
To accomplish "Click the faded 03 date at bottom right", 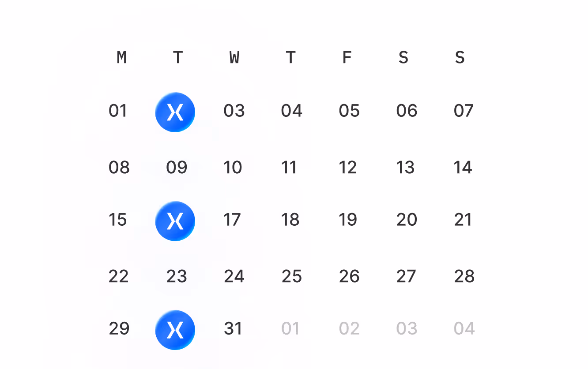I will [x=406, y=329].
